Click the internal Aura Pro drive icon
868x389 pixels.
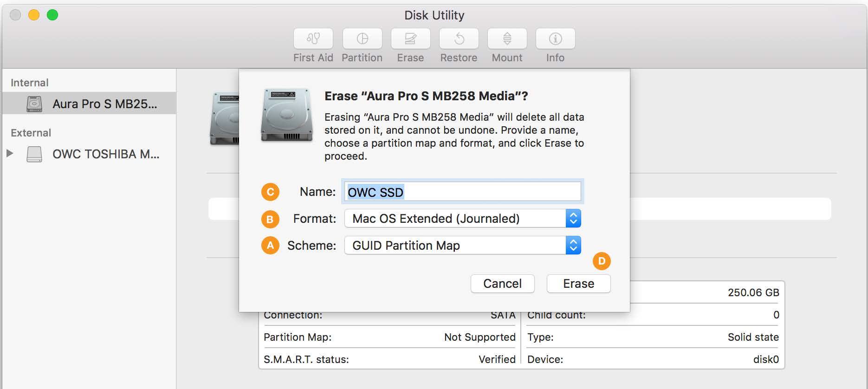click(x=34, y=104)
